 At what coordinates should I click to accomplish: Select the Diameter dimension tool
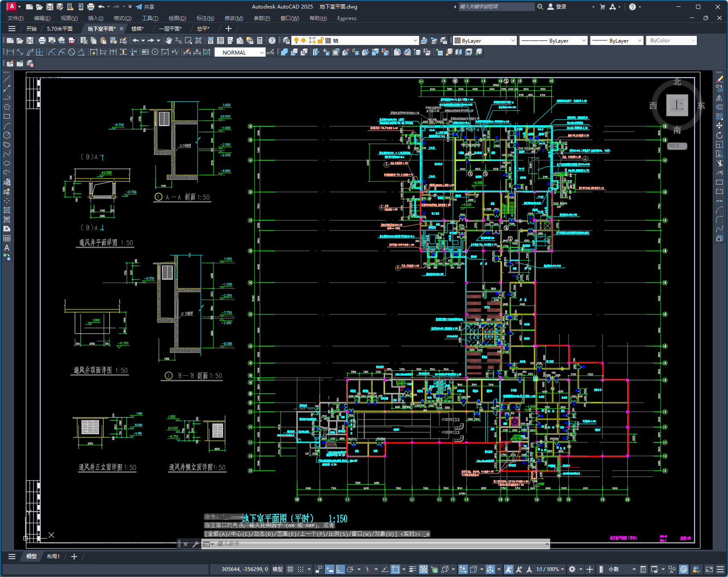[x=72, y=52]
